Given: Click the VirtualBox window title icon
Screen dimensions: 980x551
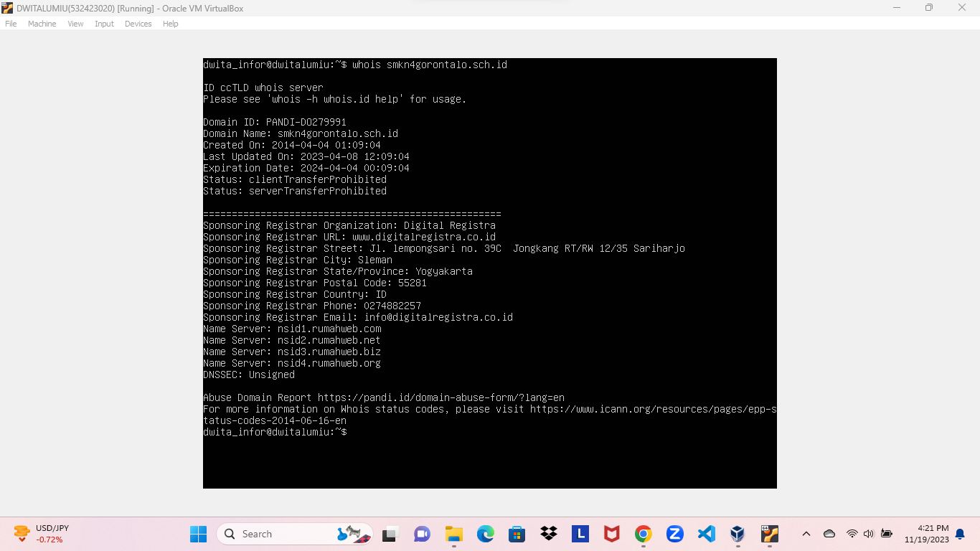Looking at the screenshot, I should [x=8, y=8].
